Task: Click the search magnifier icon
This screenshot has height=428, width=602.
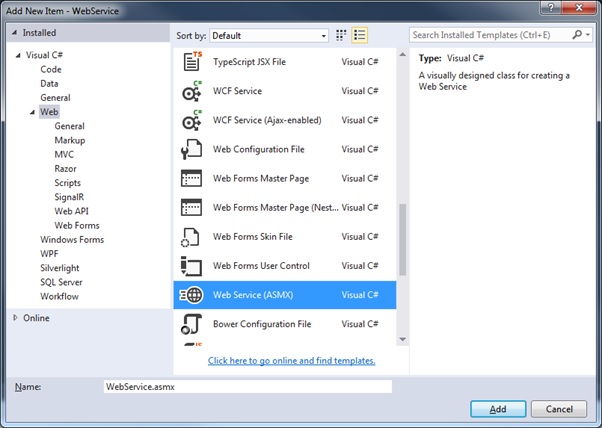Action: pos(577,35)
